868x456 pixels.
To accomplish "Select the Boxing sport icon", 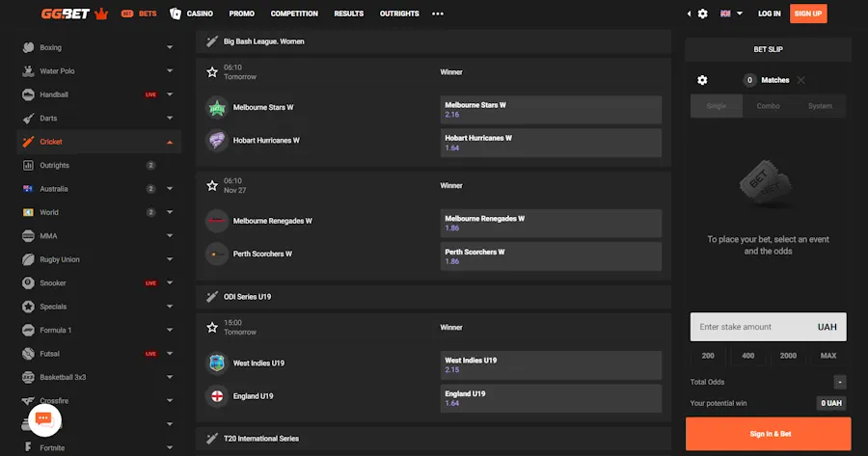I will [28, 47].
